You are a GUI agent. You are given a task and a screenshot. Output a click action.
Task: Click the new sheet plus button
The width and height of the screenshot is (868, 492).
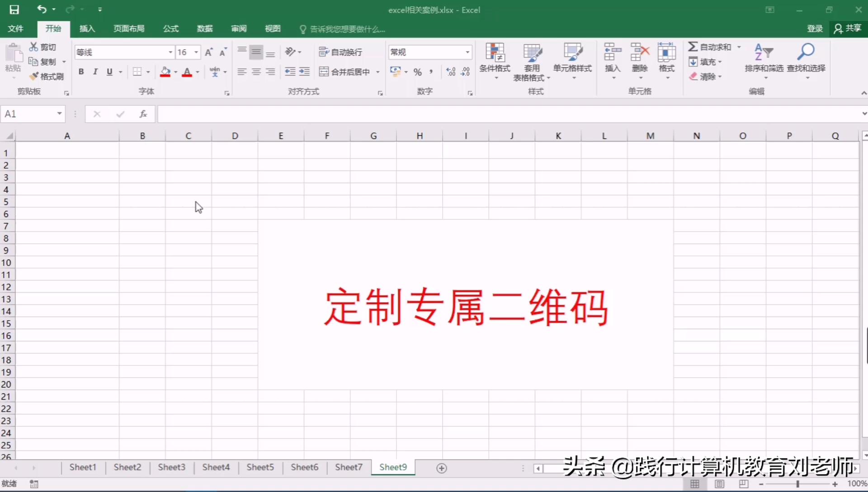pos(442,468)
